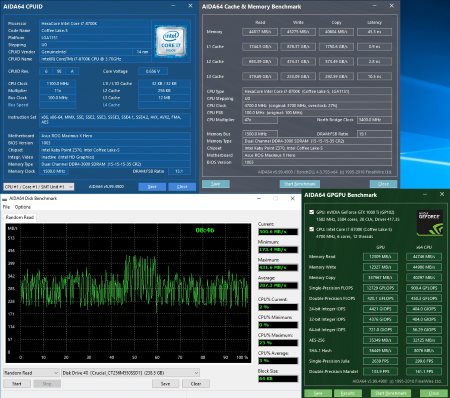The image size is (450, 398).
Task: Click the x64 CPU Memory Read result value
Action: (x=424, y=257)
